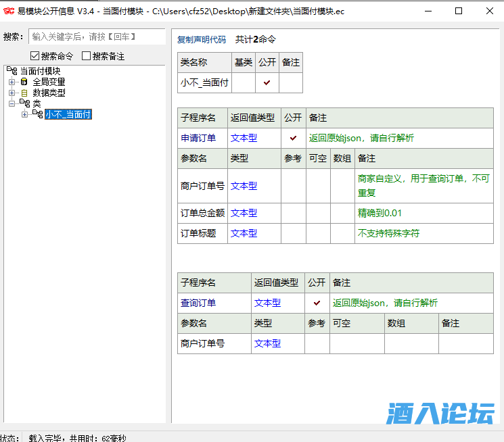The width and height of the screenshot is (504, 442).
Task: Click the icon beside 小不_当面付
Action: point(37,114)
